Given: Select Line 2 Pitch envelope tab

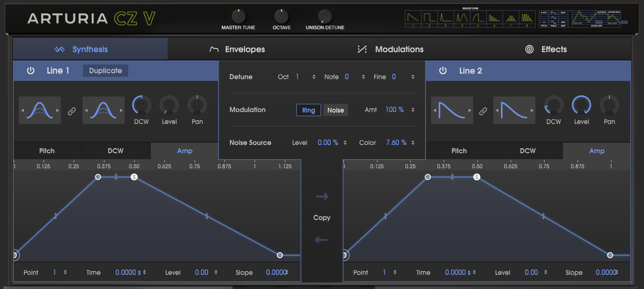Looking at the screenshot, I should click(x=459, y=151).
